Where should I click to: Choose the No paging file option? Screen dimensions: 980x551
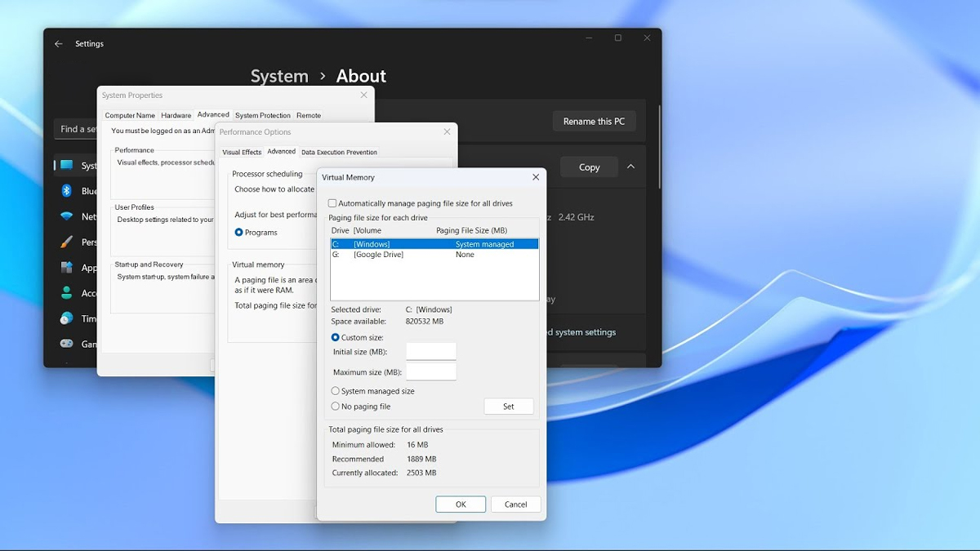[x=336, y=407]
